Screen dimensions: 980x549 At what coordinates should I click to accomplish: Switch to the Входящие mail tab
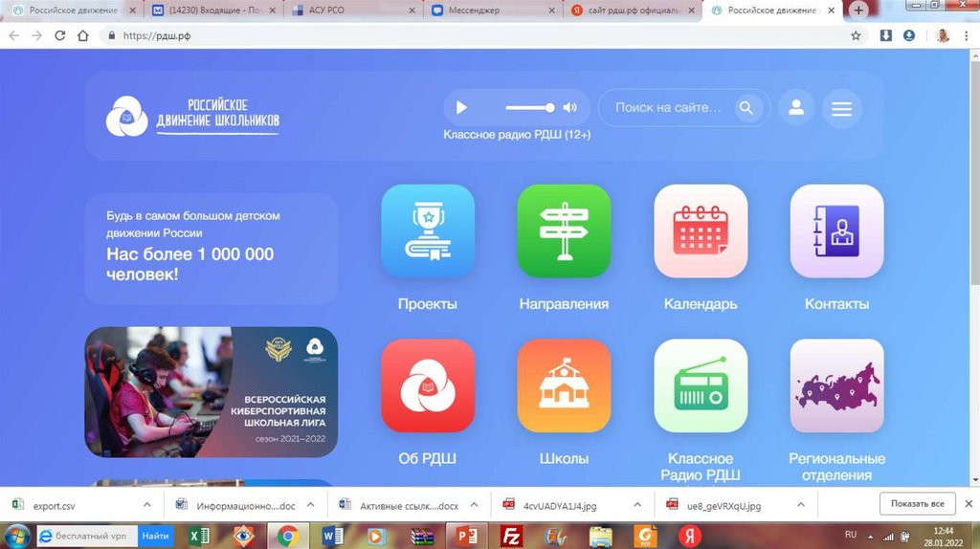tap(215, 11)
